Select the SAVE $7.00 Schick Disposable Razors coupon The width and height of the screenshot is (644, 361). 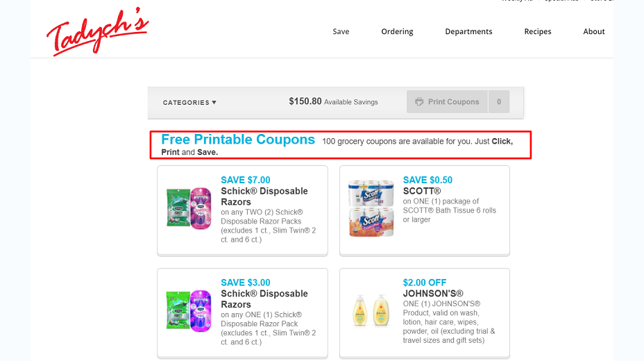pyautogui.click(x=242, y=210)
